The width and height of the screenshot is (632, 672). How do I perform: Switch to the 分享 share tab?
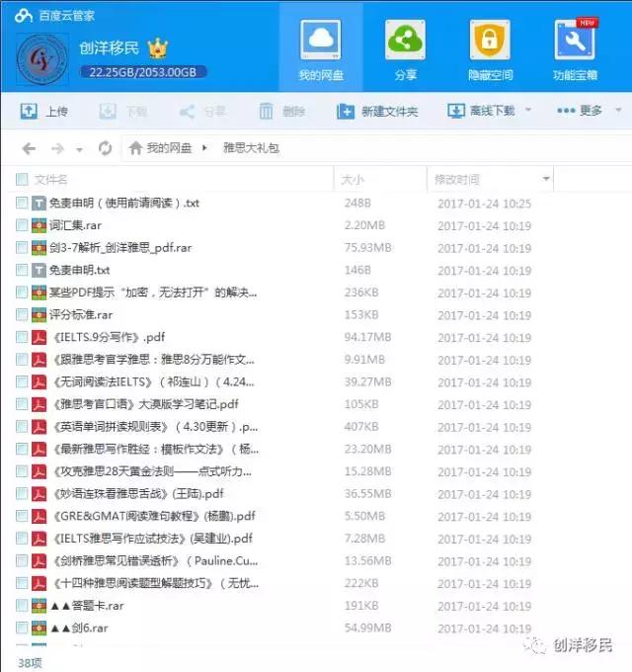tap(405, 49)
